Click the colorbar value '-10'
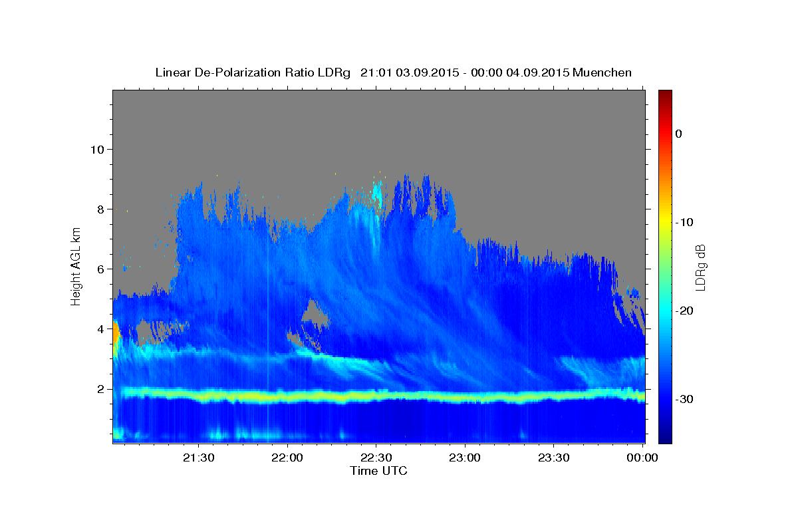This screenshot has width=798, height=532. coord(684,222)
